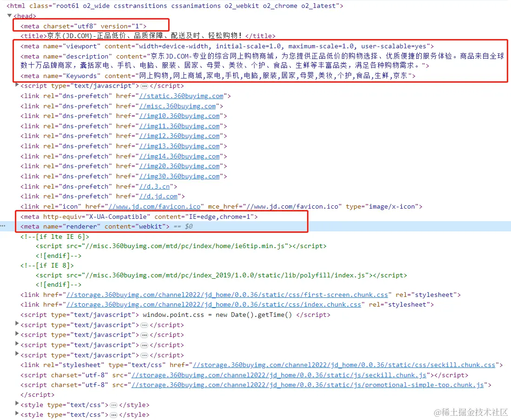Open ellipsis of script directly below window.point.css script
The height and width of the screenshot is (420, 511).
144,325
